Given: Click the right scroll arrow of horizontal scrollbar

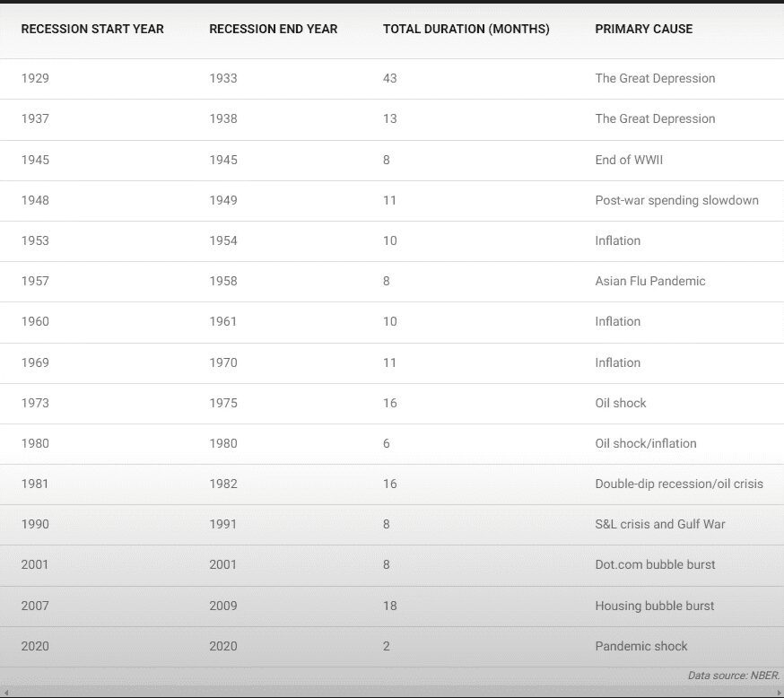Looking at the screenshot, I should pyautogui.click(x=778, y=692).
